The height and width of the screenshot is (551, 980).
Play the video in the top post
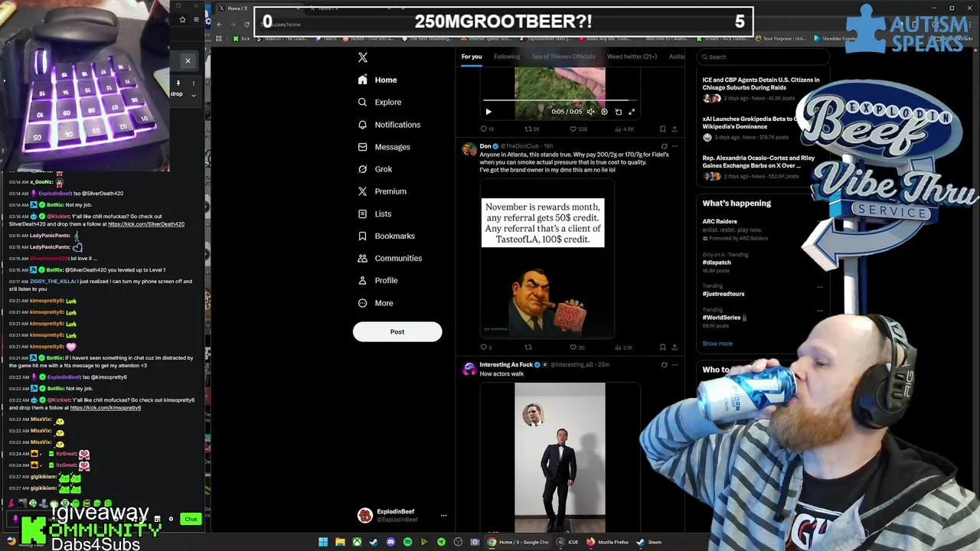coord(488,112)
